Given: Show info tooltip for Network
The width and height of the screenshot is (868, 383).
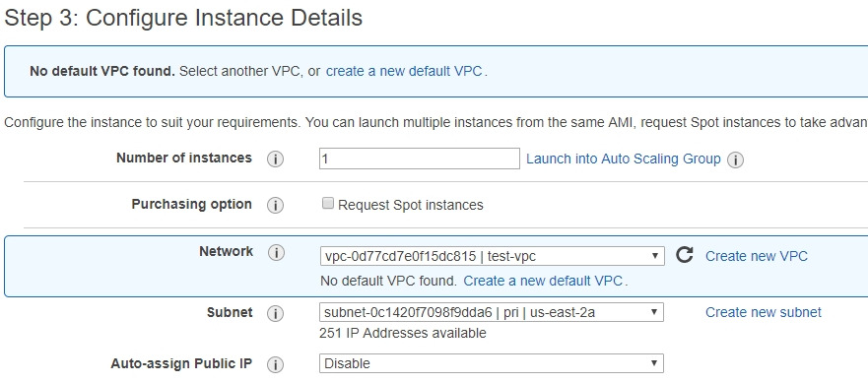Looking at the screenshot, I should tap(276, 253).
